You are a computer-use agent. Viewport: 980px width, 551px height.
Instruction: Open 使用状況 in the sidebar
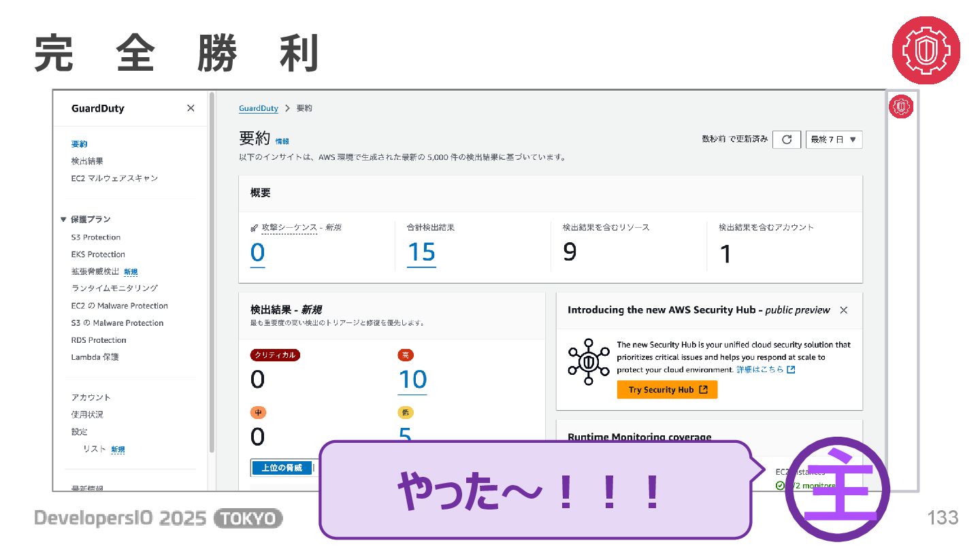tap(87, 414)
